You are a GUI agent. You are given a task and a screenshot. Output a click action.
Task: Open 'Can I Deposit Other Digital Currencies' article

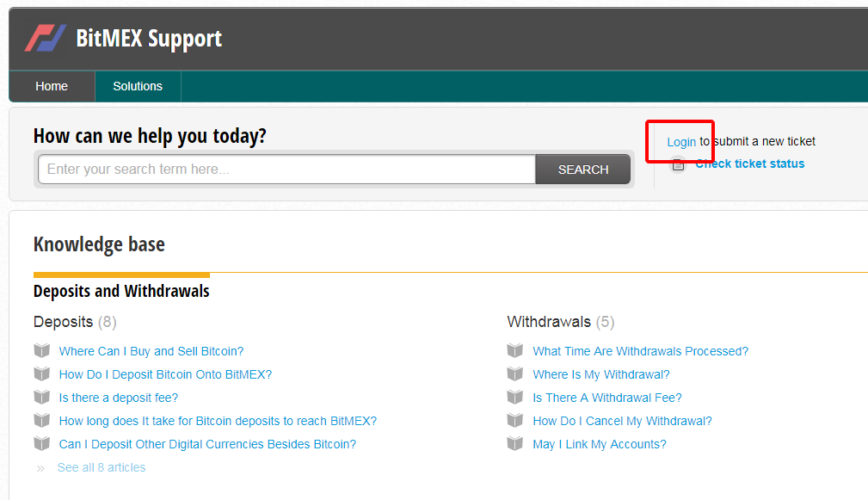pyautogui.click(x=207, y=444)
